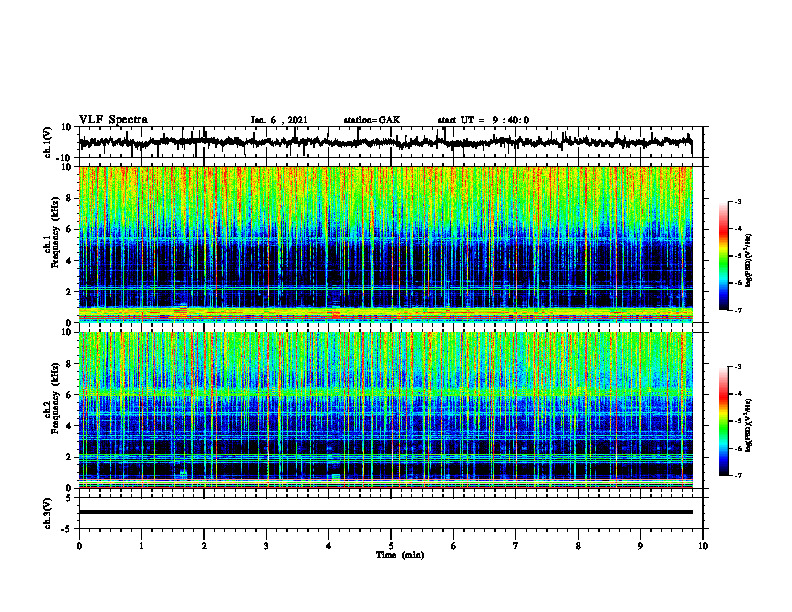Click time axis tick label "7"

pyautogui.click(x=516, y=546)
